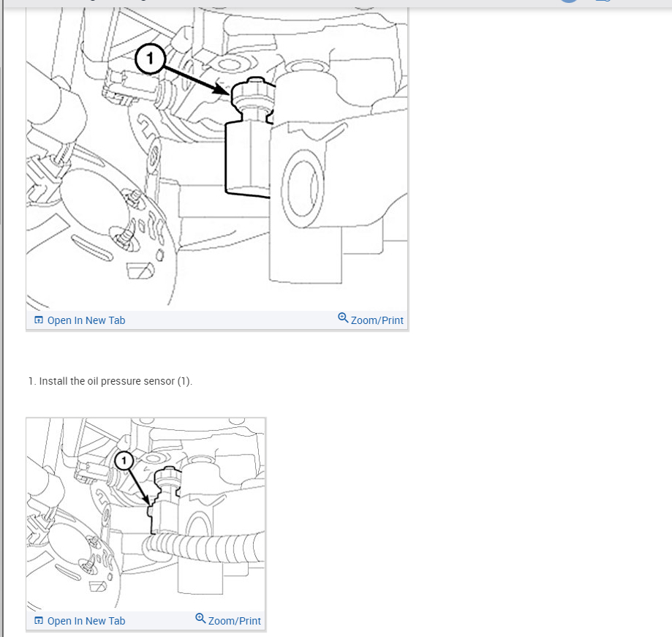
Task: Click the magnifier icon under the large sensor diagram
Action: pos(343,317)
